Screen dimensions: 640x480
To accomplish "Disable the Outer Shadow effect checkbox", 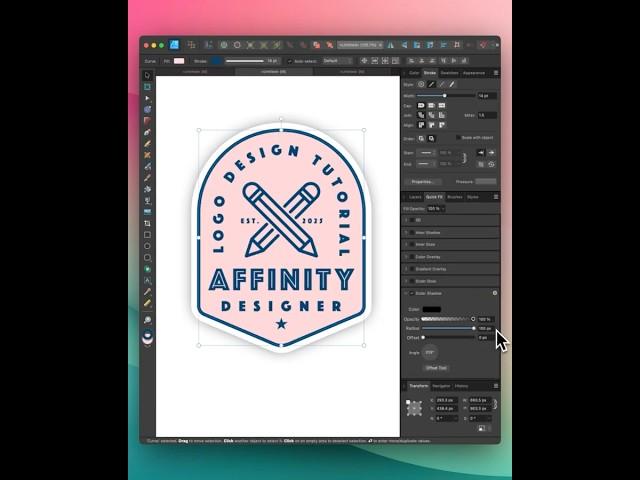I will [412, 293].
